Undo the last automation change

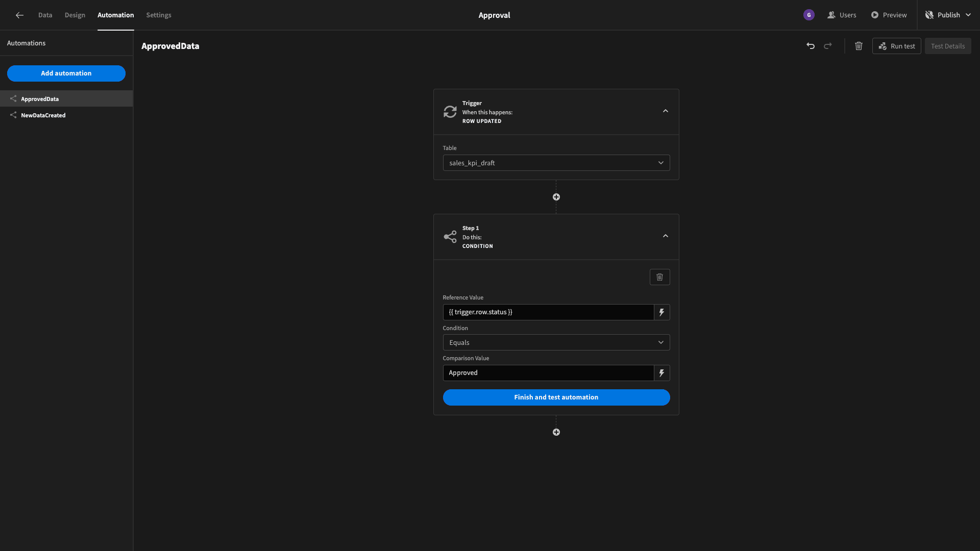coord(811,46)
